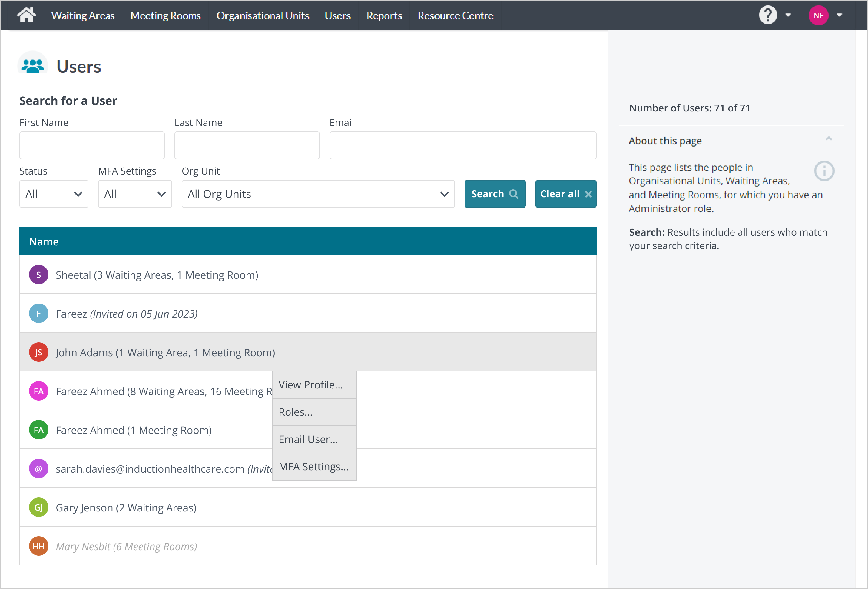The image size is (868, 589).
Task: Click the info icon in About this page
Action: tap(824, 171)
